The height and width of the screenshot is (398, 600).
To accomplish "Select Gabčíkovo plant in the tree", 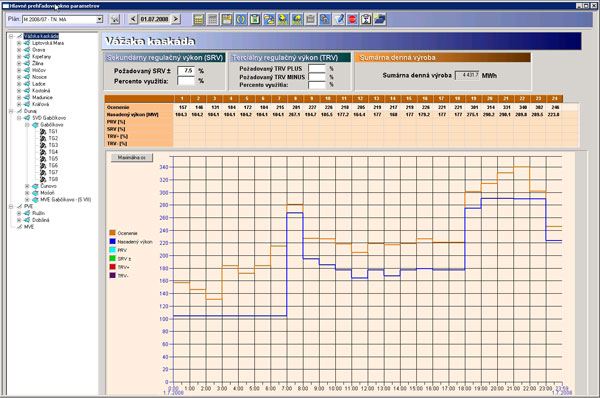I will 52,125.
